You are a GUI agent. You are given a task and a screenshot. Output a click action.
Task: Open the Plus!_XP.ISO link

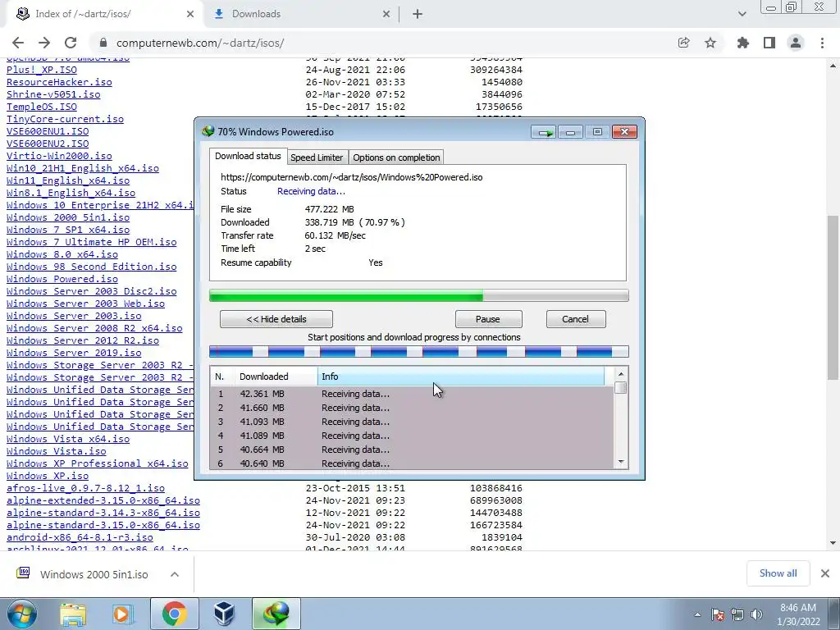click(42, 70)
